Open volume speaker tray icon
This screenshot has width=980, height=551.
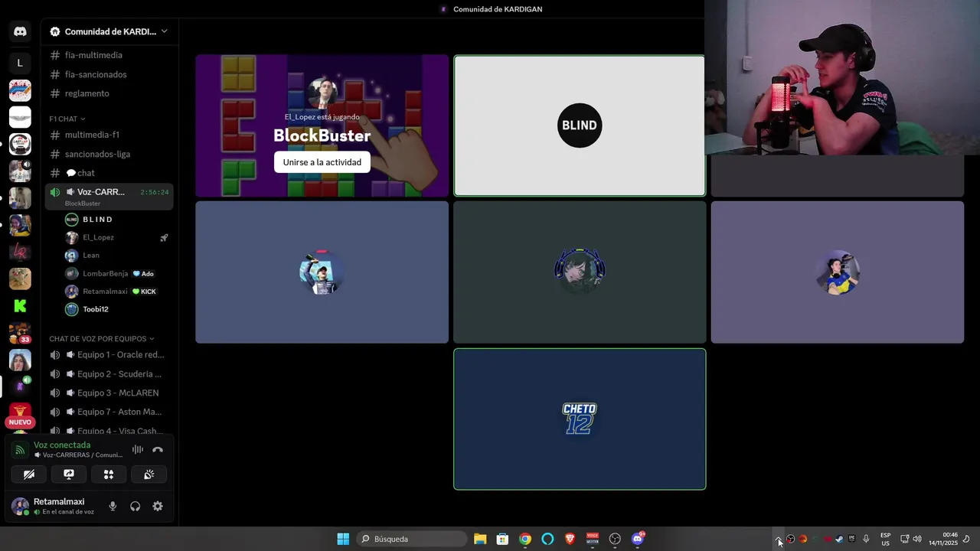(x=917, y=539)
